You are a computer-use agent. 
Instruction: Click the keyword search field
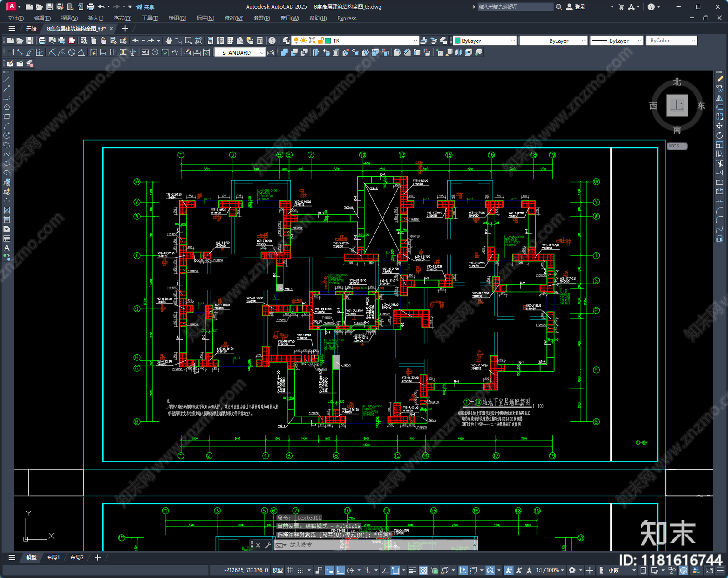tap(515, 7)
